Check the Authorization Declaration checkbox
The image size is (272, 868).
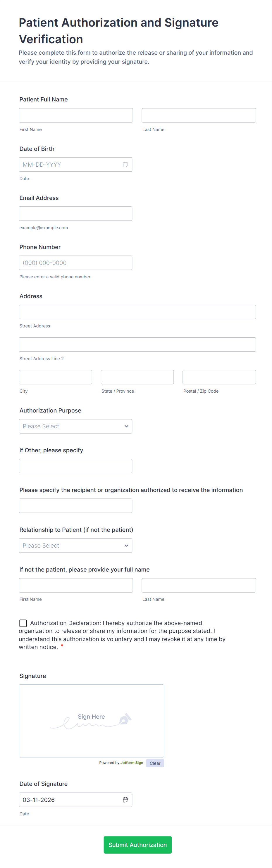(x=23, y=623)
